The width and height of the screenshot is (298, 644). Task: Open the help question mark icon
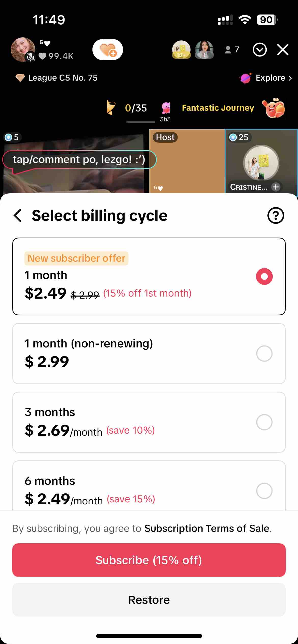pyautogui.click(x=276, y=215)
